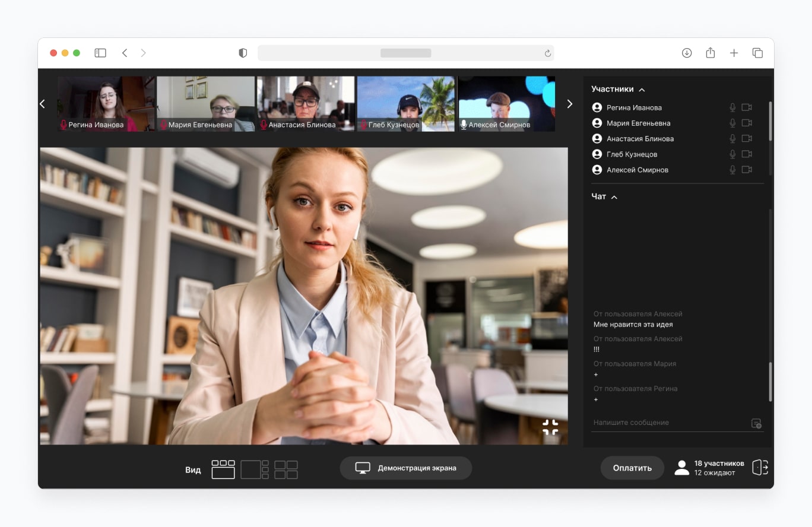Click the attach icon in message field

pyautogui.click(x=756, y=423)
